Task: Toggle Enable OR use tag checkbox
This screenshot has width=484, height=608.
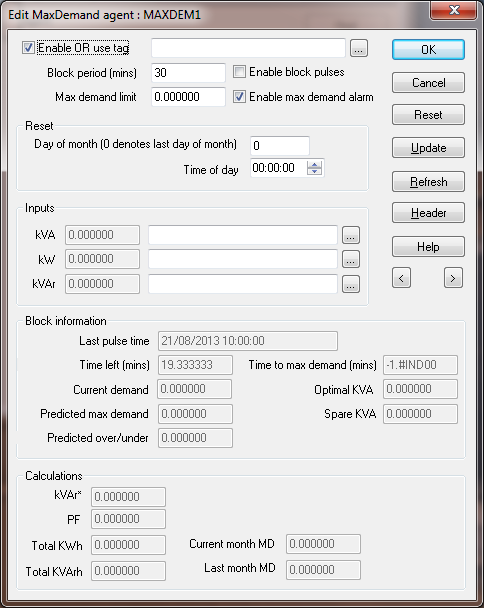Action: tap(28, 48)
